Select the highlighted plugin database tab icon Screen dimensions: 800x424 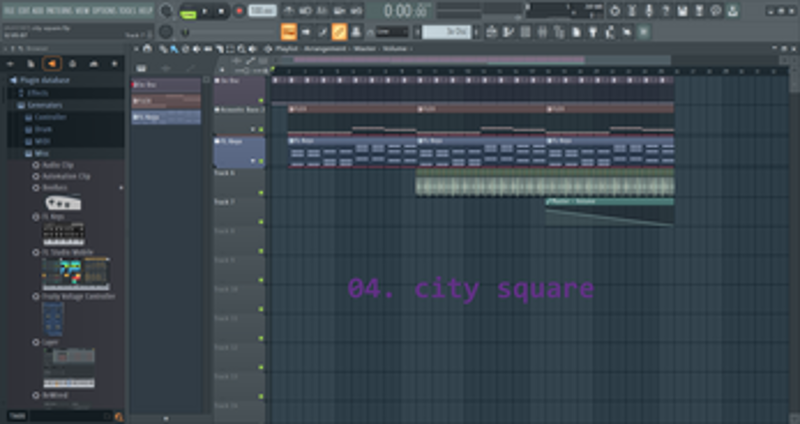[52, 64]
